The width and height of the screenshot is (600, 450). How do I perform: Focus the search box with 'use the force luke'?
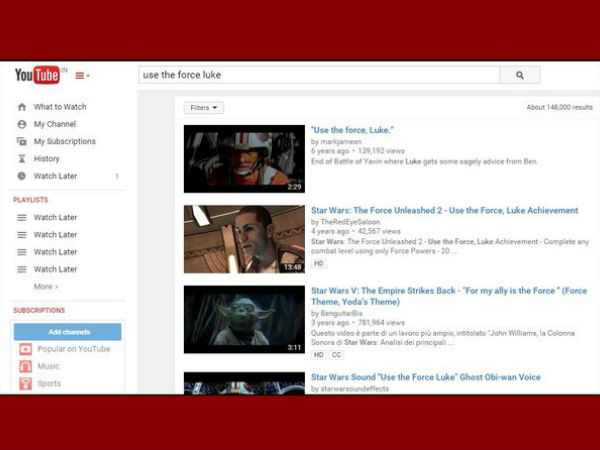point(318,75)
